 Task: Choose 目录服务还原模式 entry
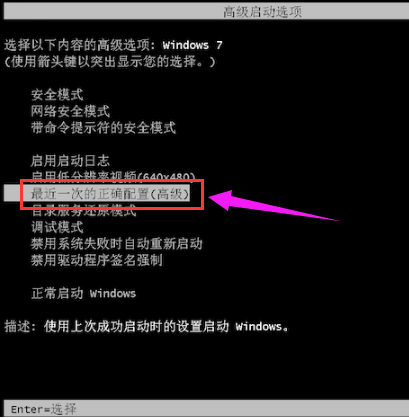tap(84, 211)
